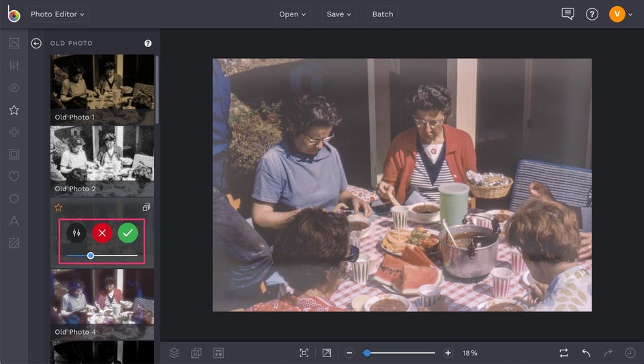Open help with the question-mark circle in the top bar
Viewport: 644px width, 364px height.
click(592, 14)
